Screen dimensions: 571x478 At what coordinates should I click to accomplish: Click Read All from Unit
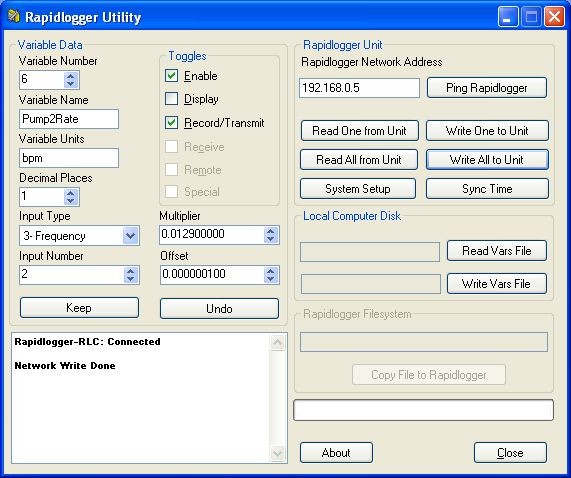tap(359, 159)
